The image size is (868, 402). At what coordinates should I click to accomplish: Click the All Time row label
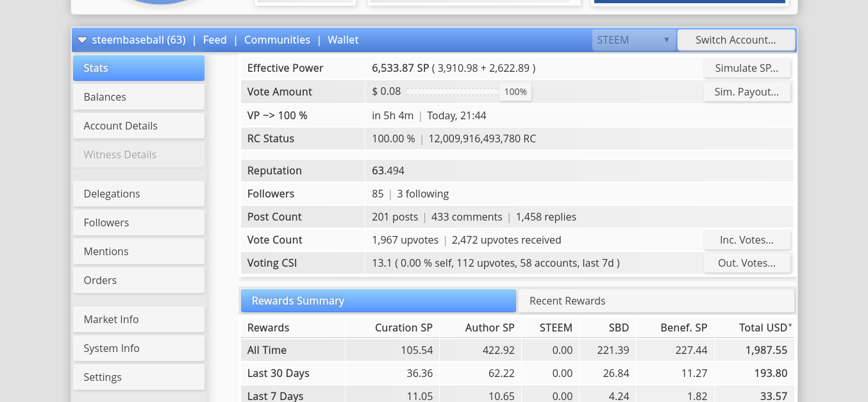(267, 350)
